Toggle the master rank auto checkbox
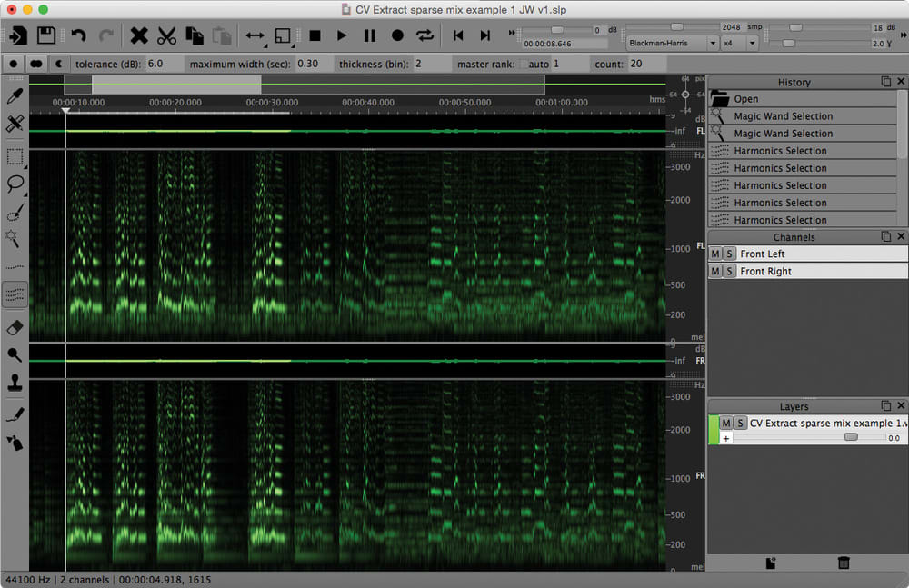This screenshot has width=909, height=588. click(x=524, y=65)
